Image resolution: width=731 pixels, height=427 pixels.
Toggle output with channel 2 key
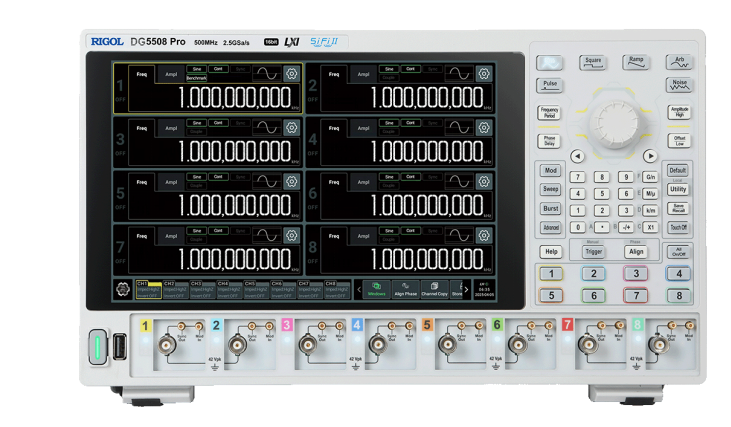click(593, 274)
